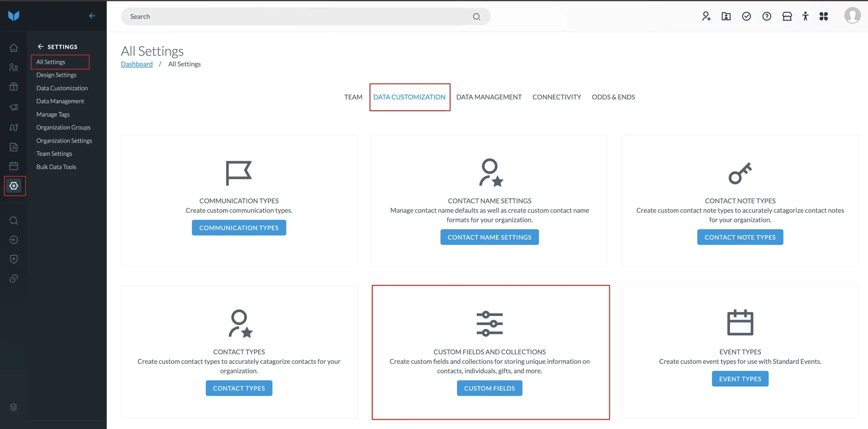Open the apps grid icon in header
The height and width of the screenshot is (429, 868).
pyautogui.click(x=824, y=16)
